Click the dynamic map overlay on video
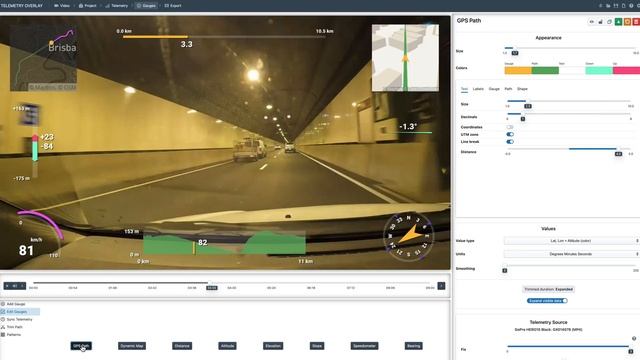Image resolution: width=640 pixels, height=360 pixels. tap(405, 58)
